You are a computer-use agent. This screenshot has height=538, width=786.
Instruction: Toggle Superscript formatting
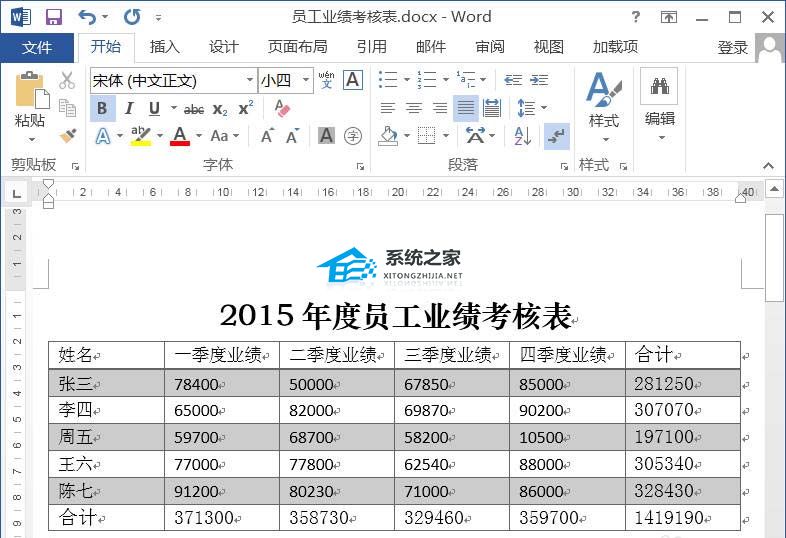point(246,108)
